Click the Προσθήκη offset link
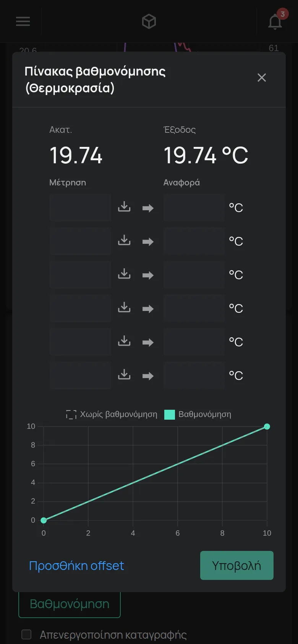This screenshot has height=644, width=298. pyautogui.click(x=76, y=565)
